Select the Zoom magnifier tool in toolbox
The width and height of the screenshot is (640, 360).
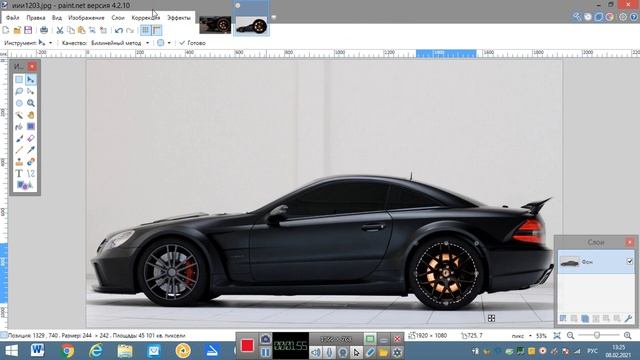[x=31, y=103]
